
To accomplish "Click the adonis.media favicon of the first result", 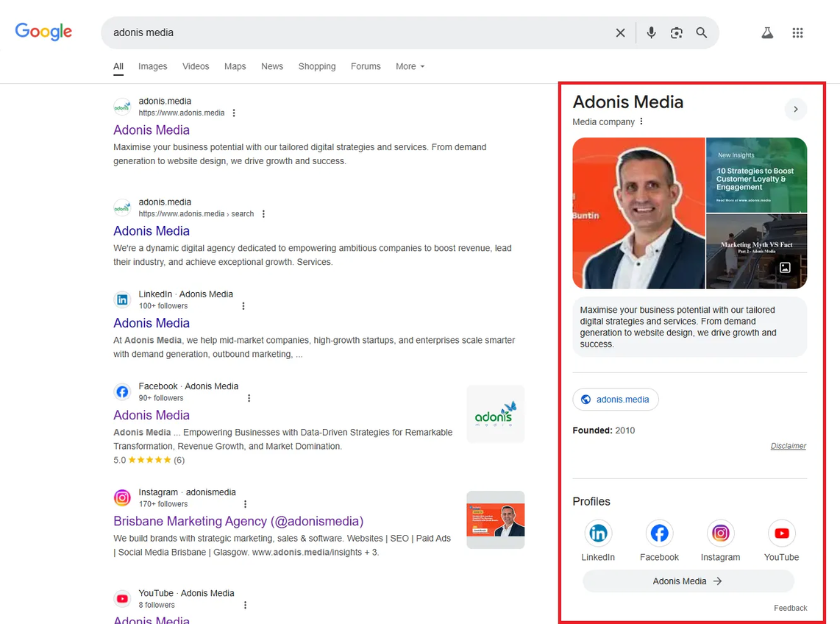I will click(122, 107).
